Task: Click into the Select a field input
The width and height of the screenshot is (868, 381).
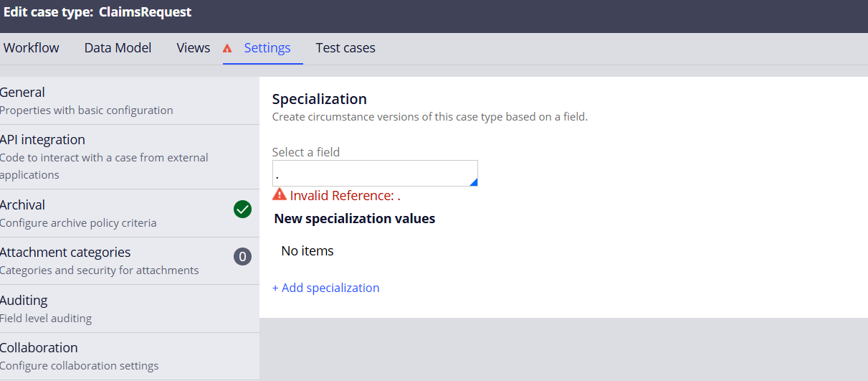Action: click(x=369, y=174)
